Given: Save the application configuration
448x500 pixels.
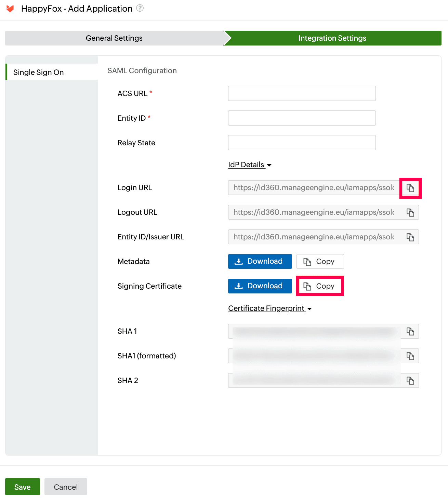Looking at the screenshot, I should pos(23,487).
